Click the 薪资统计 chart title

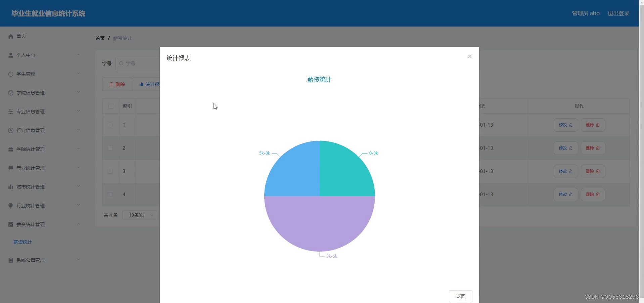[319, 80]
